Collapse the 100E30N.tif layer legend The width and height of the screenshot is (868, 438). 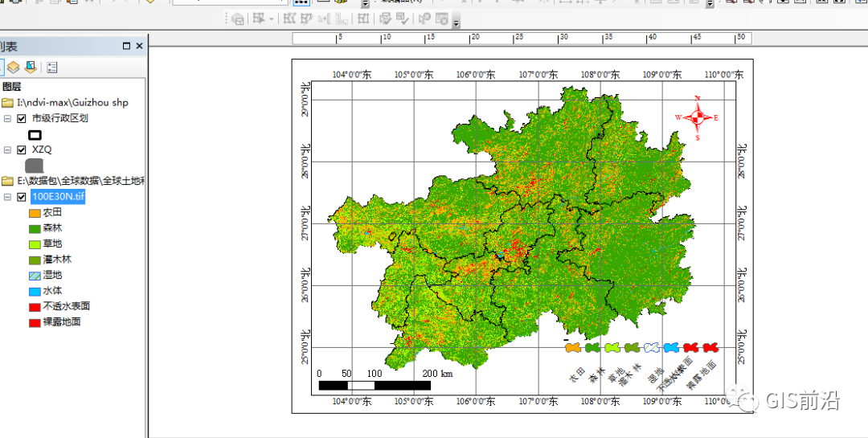(8, 197)
